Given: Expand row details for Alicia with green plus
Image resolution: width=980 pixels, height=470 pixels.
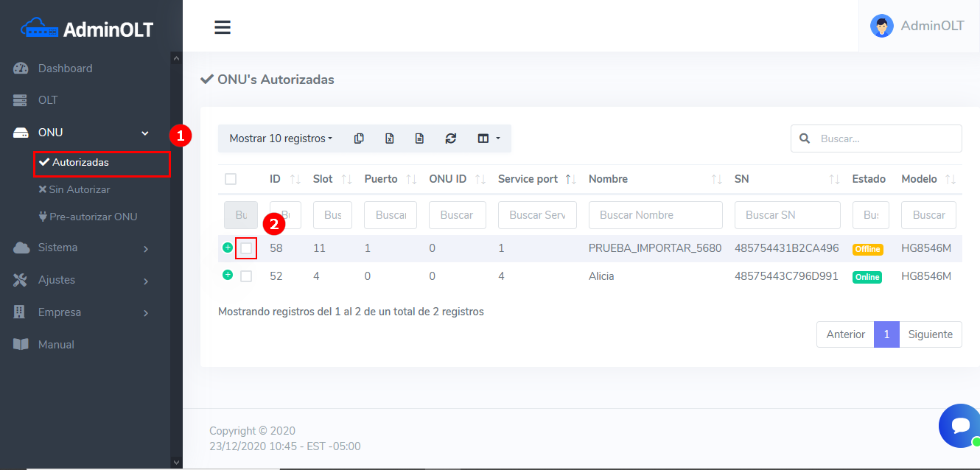Looking at the screenshot, I should point(228,275).
